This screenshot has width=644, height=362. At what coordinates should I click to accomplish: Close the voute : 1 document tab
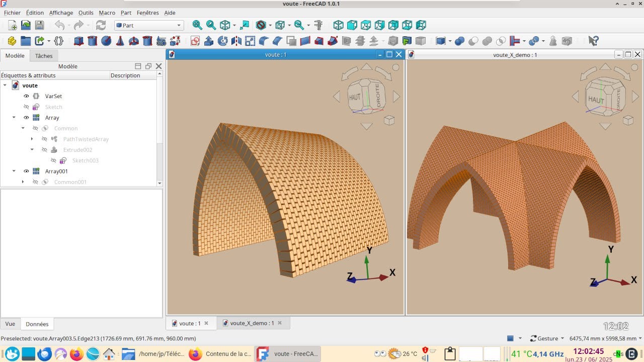[206, 323]
